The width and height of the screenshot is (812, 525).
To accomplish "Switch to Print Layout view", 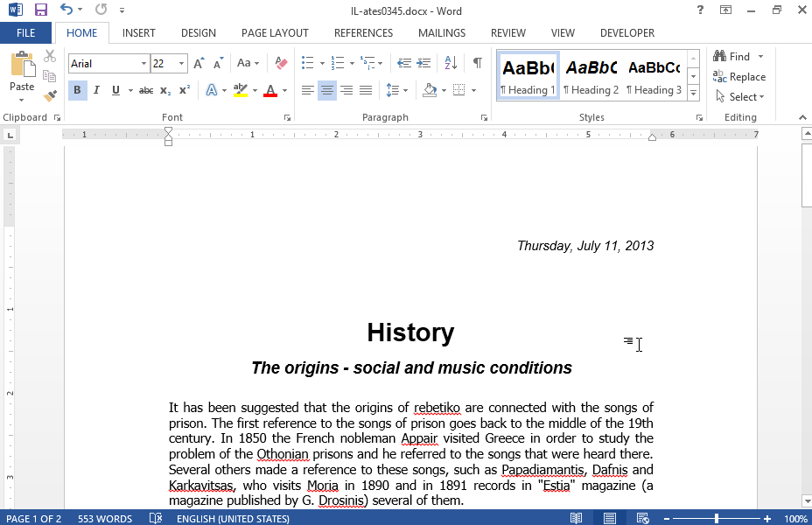I will [x=610, y=518].
